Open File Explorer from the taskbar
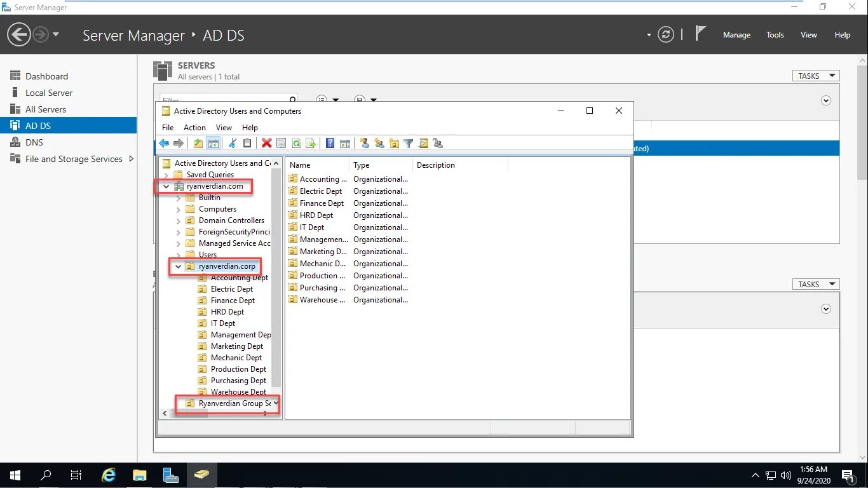This screenshot has height=488, width=868. point(140,475)
